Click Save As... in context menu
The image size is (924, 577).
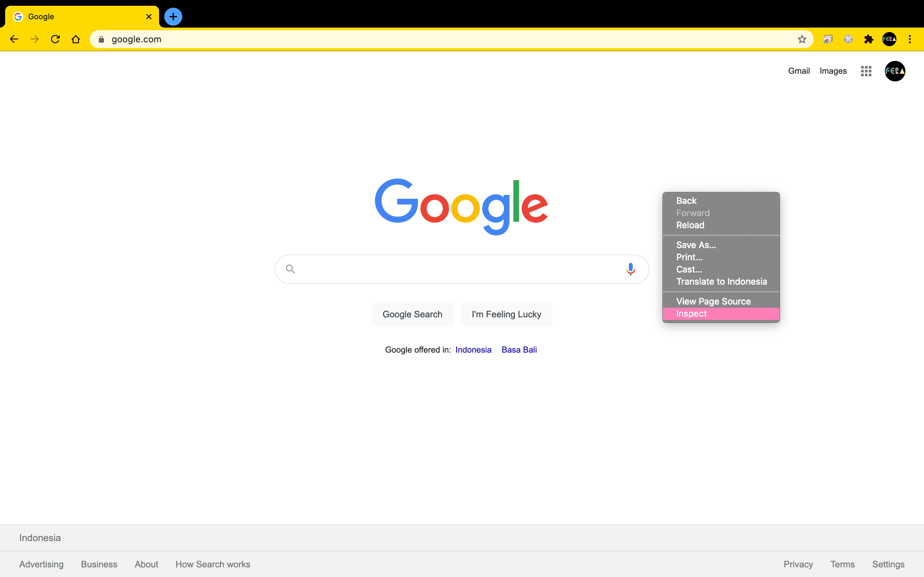tap(696, 245)
